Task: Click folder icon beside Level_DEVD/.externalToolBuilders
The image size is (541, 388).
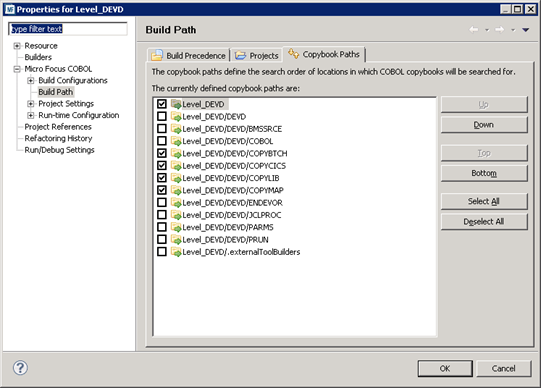Action: tap(176, 252)
